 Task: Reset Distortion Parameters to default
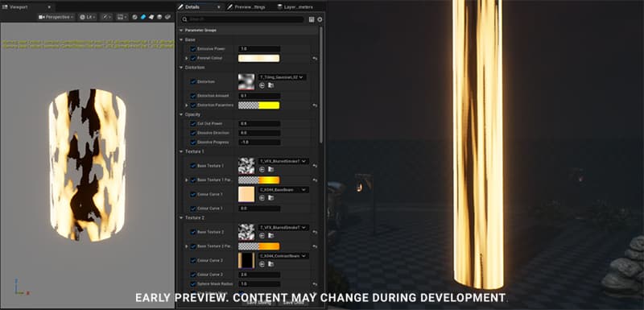315,105
